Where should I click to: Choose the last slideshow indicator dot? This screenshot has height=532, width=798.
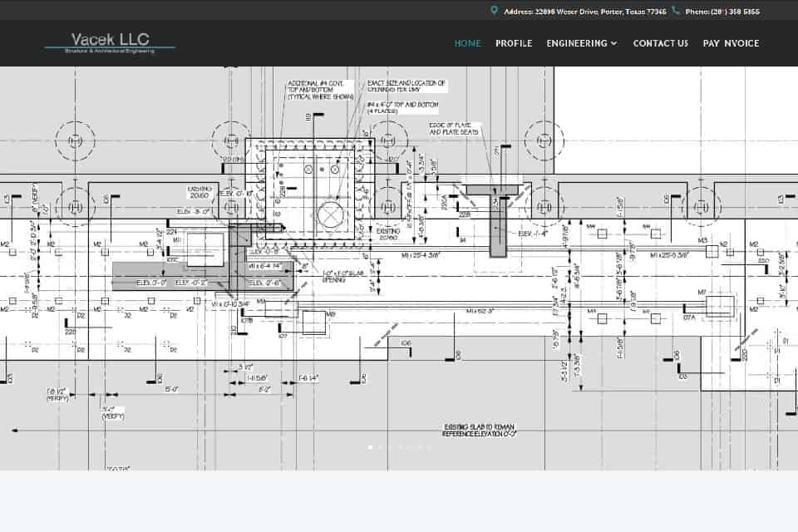point(430,447)
